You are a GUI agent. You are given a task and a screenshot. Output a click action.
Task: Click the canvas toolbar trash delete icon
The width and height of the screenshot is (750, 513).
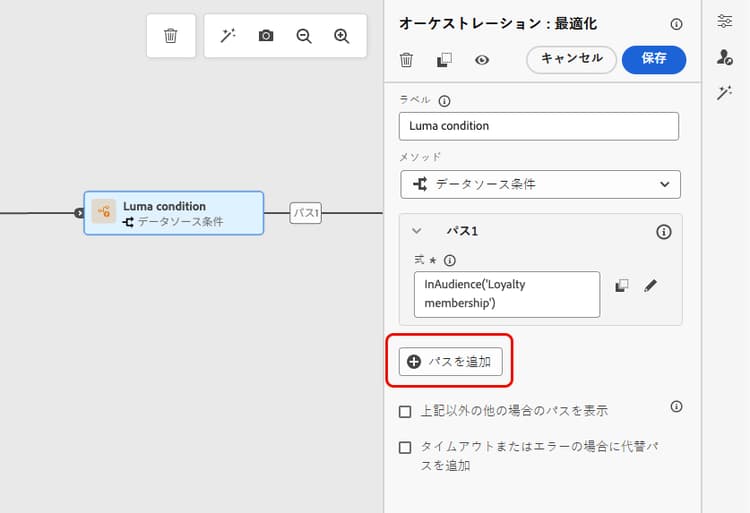[x=171, y=36]
